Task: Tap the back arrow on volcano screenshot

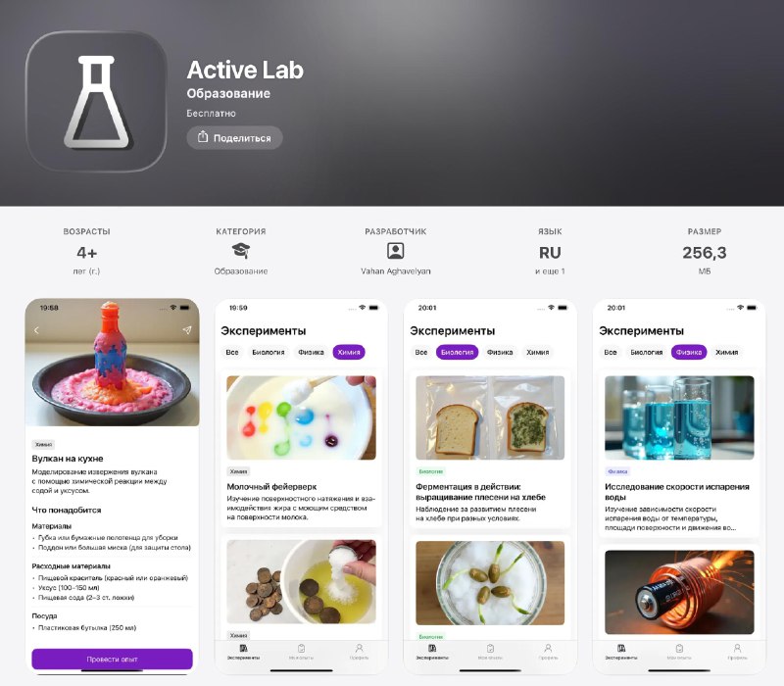Action: coord(36,330)
